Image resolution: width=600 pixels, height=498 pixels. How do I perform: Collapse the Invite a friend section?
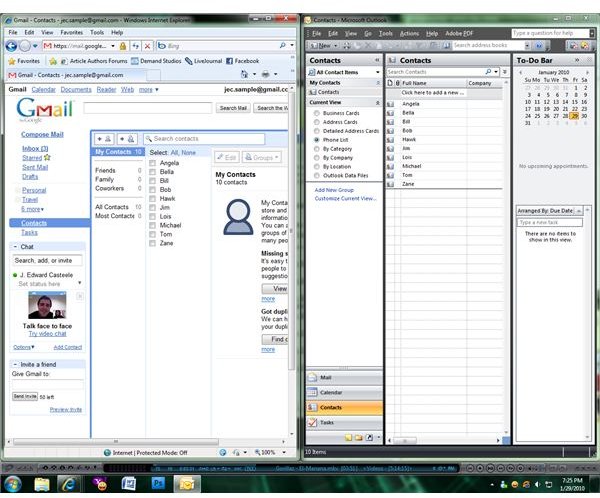pyautogui.click(x=15, y=364)
